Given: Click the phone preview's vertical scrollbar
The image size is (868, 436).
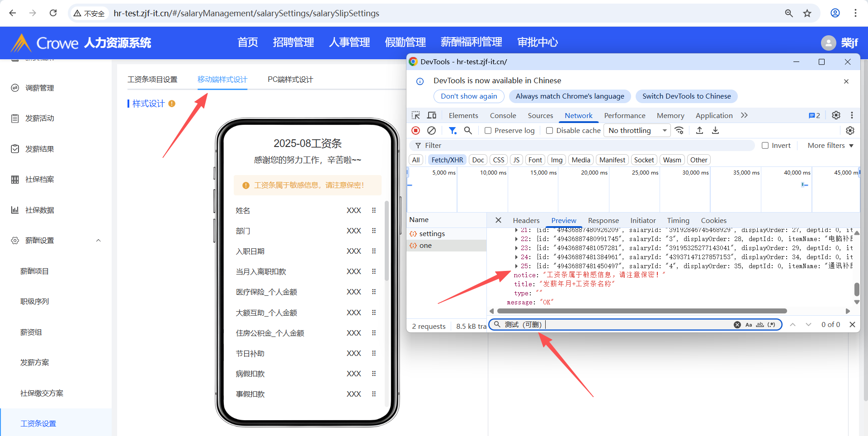Looking at the screenshot, I should 387,241.
